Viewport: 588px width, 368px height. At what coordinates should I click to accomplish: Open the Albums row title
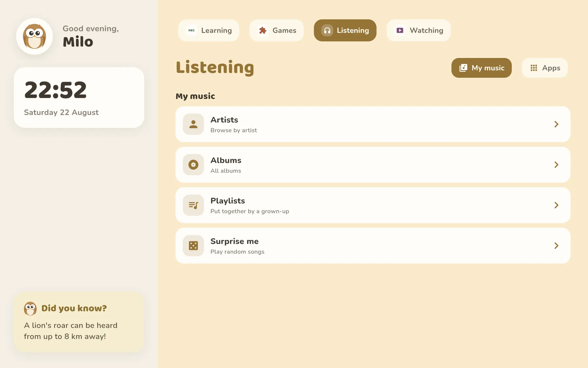tap(226, 160)
